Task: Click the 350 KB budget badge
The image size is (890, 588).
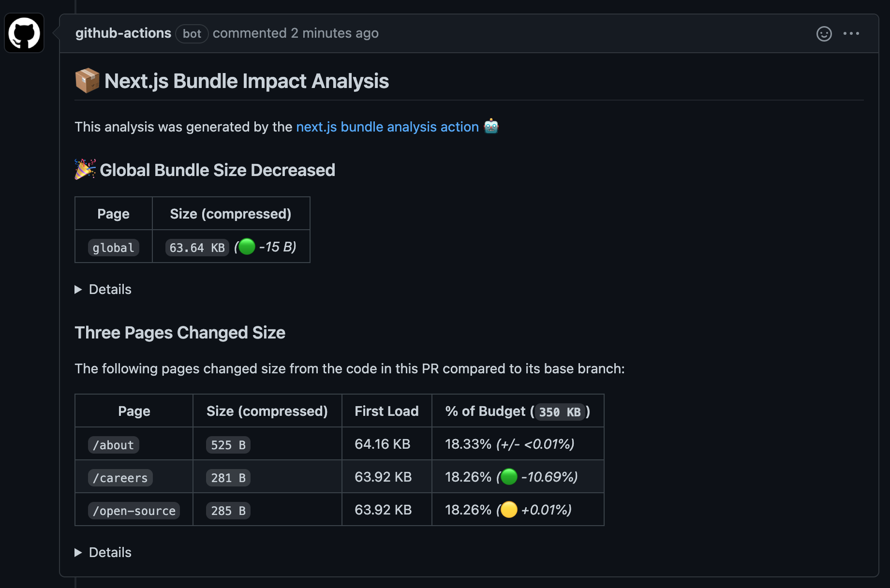Action: click(x=560, y=412)
